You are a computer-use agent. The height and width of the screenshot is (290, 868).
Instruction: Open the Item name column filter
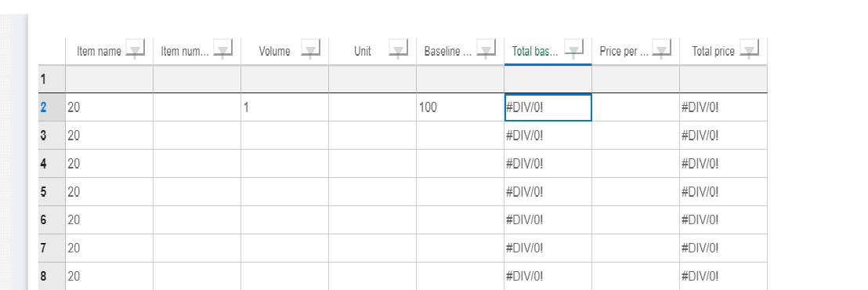[x=135, y=49]
